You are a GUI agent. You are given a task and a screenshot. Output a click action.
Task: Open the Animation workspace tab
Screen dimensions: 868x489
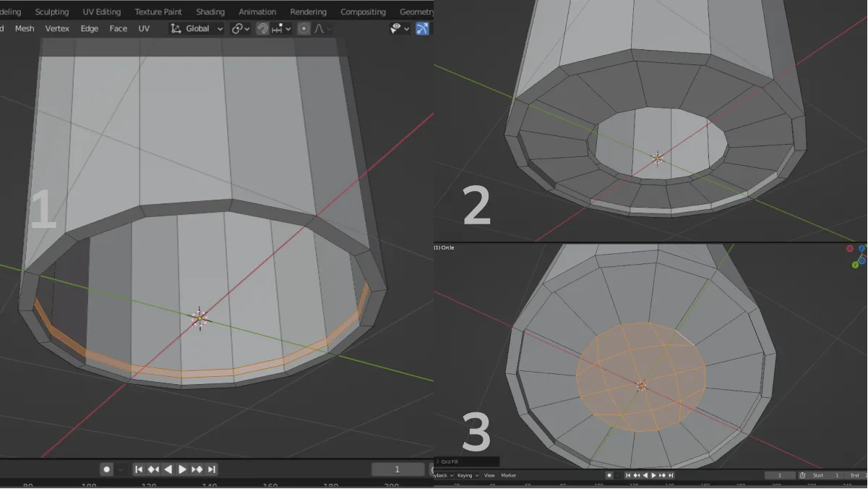click(x=257, y=12)
